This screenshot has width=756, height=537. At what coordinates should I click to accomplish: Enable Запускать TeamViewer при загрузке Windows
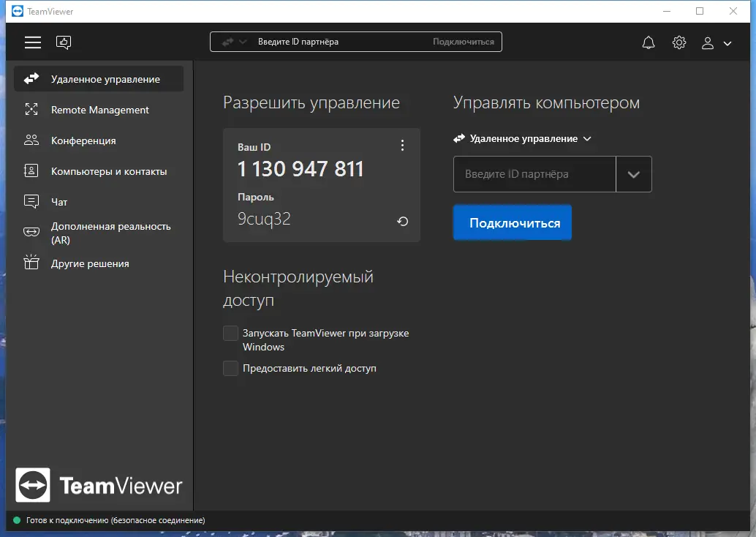(x=230, y=333)
